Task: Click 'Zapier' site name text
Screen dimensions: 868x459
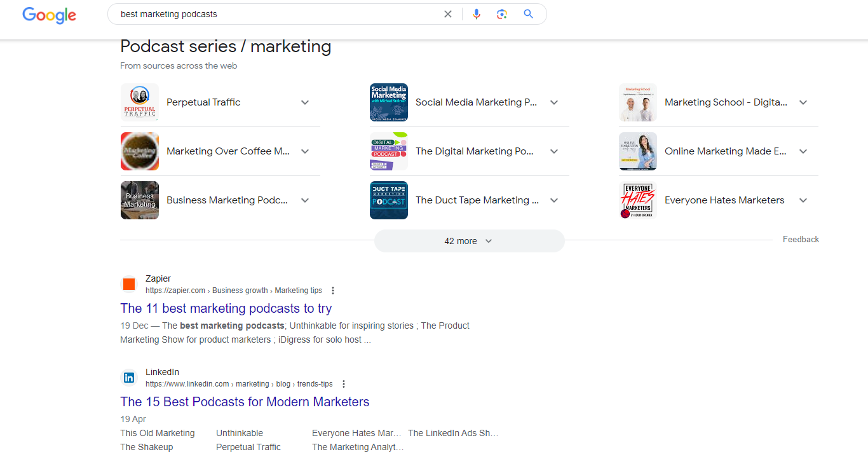Action: point(158,278)
